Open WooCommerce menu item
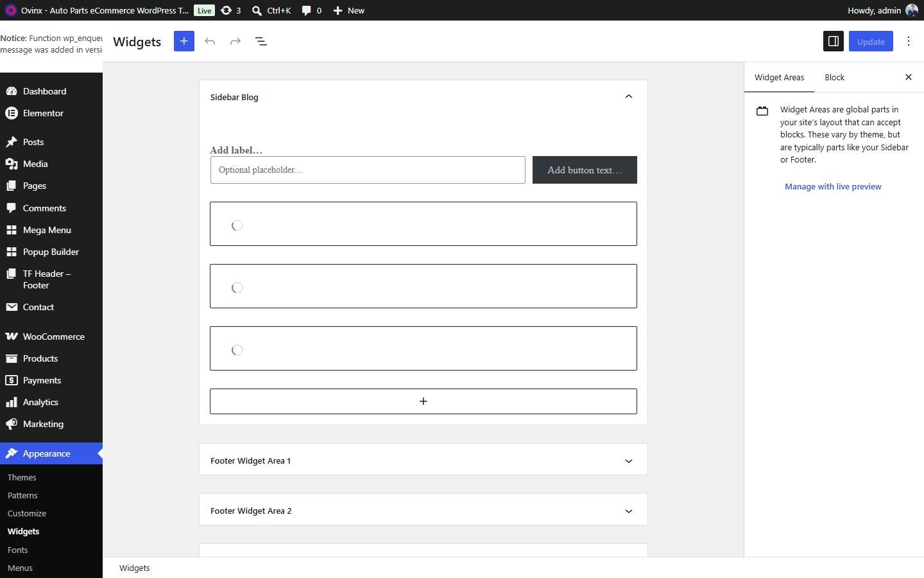This screenshot has width=924, height=578. click(x=51, y=337)
